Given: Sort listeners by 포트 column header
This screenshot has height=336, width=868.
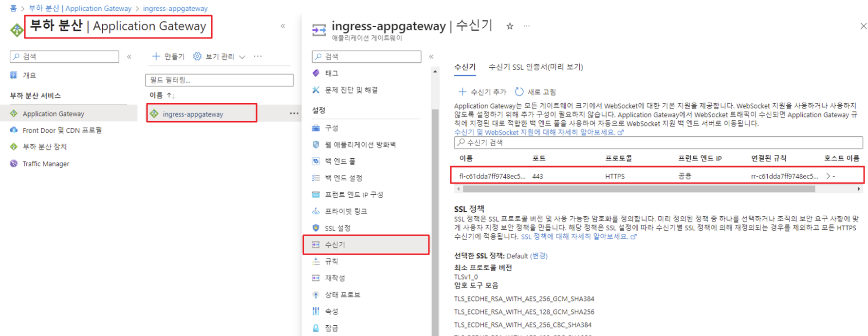Looking at the screenshot, I should pos(539,158).
